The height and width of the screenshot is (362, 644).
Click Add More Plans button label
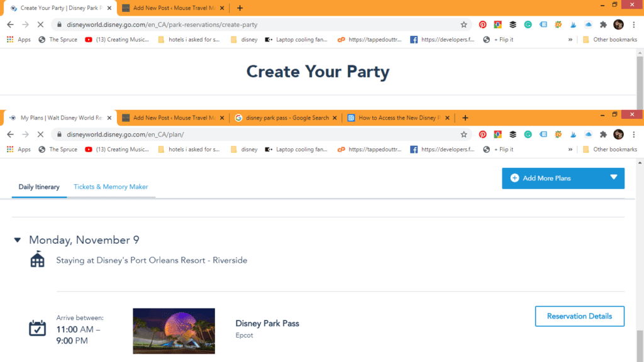547,178
